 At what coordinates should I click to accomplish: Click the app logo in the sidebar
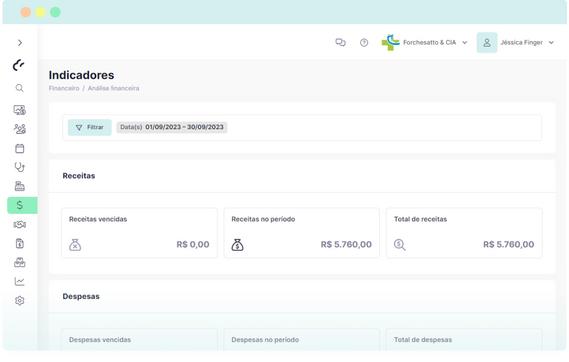19,65
